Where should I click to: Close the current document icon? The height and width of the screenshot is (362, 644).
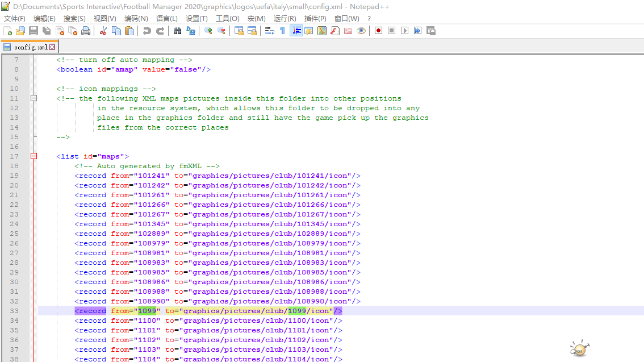coord(60,31)
